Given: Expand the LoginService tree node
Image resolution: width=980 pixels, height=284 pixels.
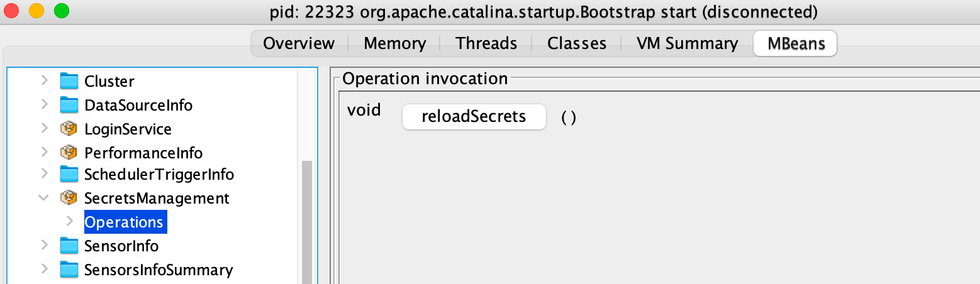Looking at the screenshot, I should coord(44,129).
